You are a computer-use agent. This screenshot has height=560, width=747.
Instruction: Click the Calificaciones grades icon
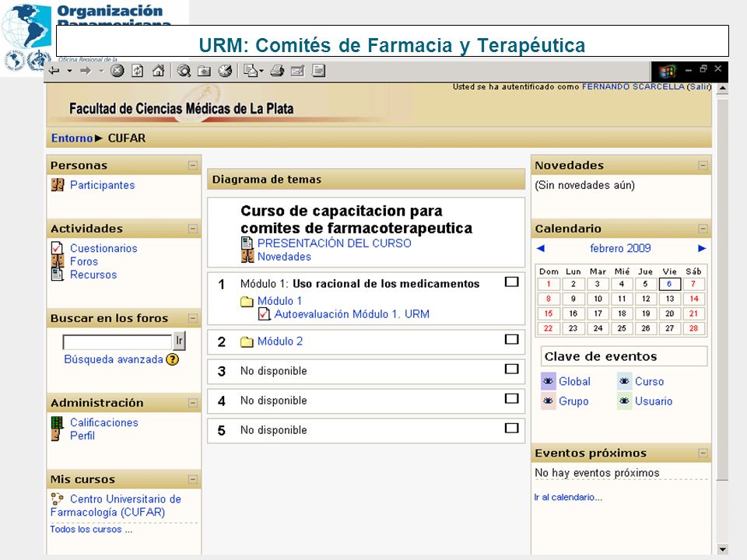coord(57,422)
